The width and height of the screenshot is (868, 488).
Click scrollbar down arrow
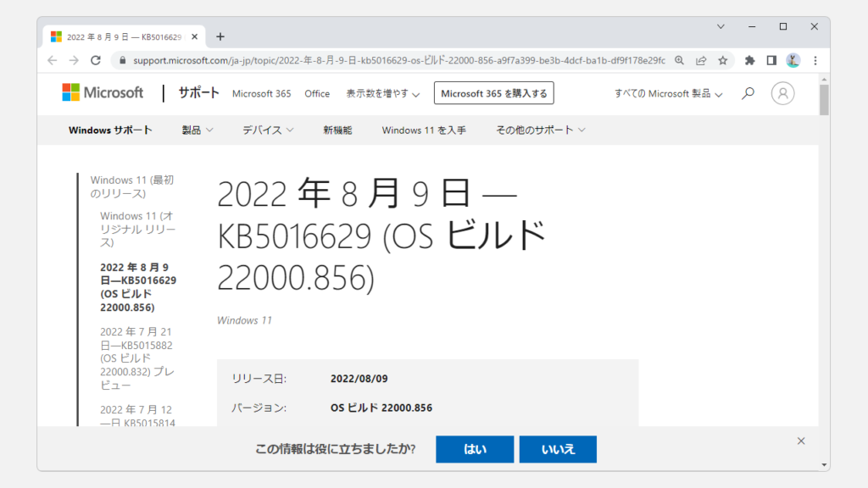[824, 465]
